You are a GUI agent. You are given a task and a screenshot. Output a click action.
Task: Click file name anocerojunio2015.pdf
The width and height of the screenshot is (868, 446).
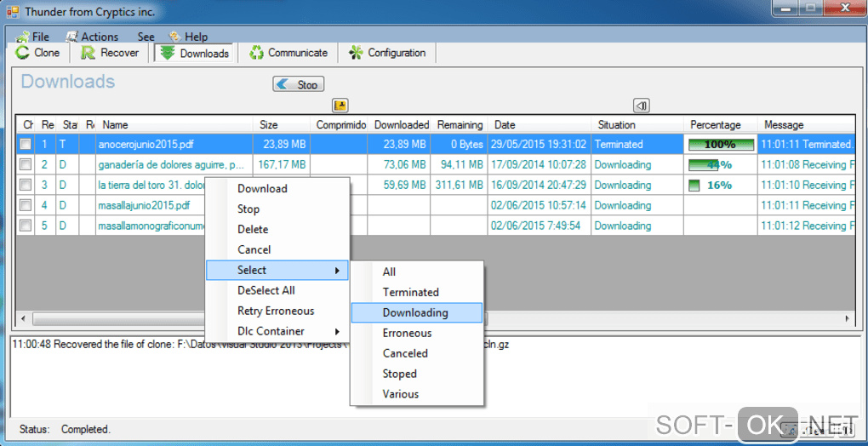[146, 145]
